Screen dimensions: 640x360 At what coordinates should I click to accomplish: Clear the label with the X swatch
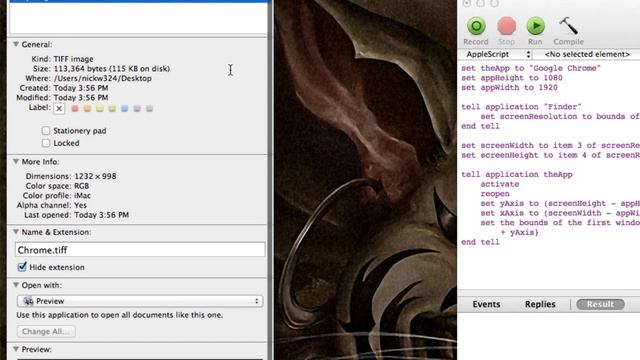click(x=59, y=109)
